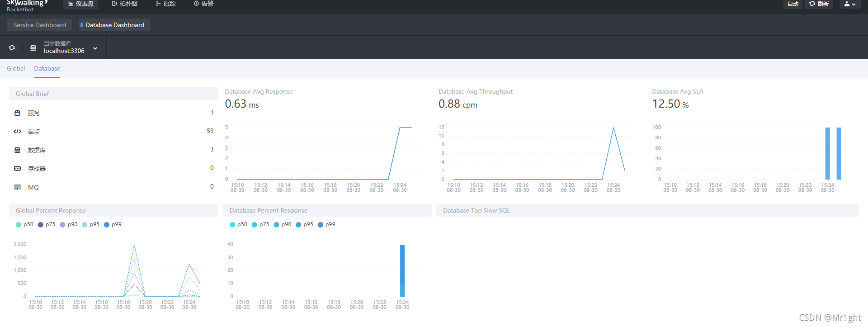Click the Database Avg Response title

(259, 91)
